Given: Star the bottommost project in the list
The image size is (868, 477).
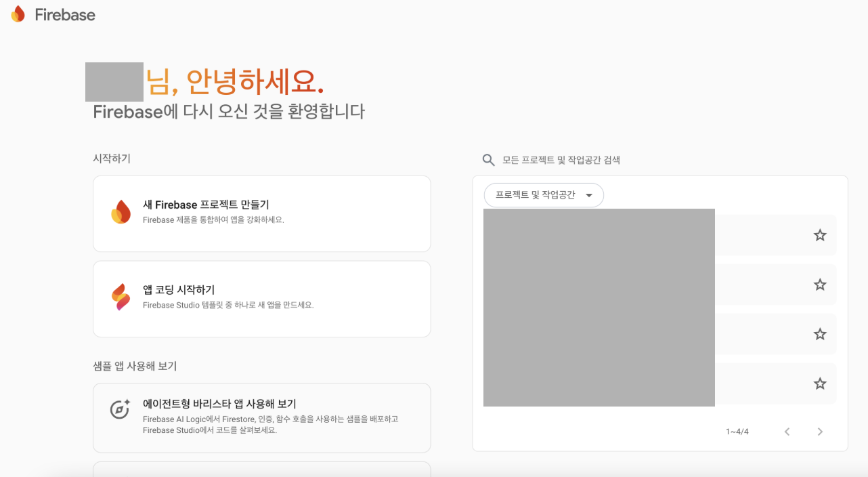Looking at the screenshot, I should [x=820, y=383].
